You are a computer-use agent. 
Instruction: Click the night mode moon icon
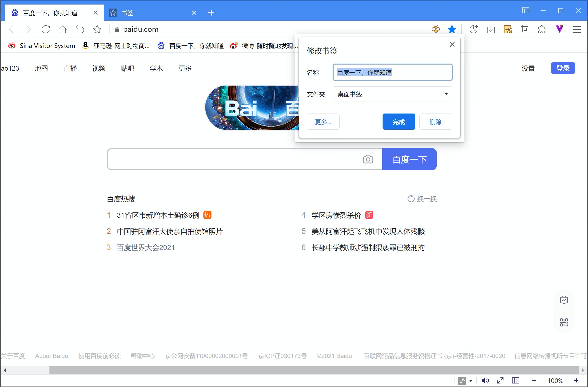(x=473, y=30)
